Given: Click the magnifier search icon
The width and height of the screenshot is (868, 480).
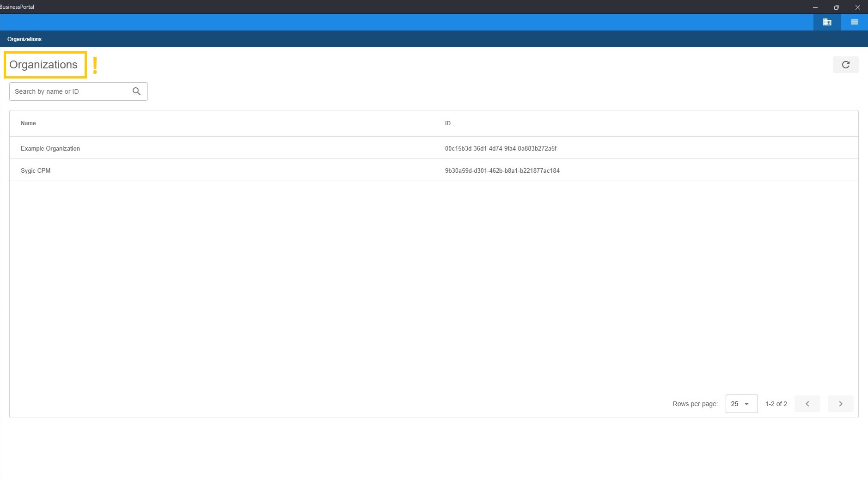Looking at the screenshot, I should pyautogui.click(x=136, y=91).
